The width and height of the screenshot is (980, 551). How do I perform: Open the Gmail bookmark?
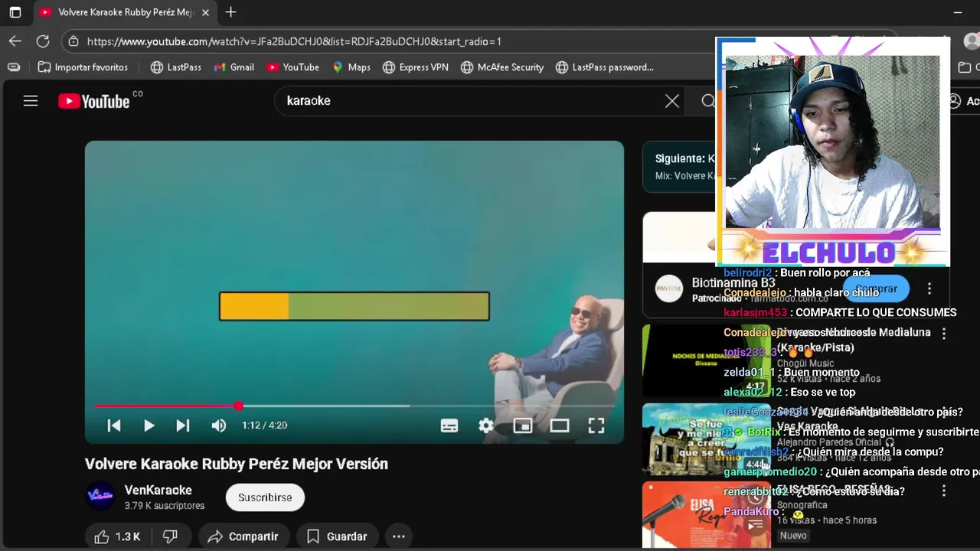pyautogui.click(x=234, y=67)
